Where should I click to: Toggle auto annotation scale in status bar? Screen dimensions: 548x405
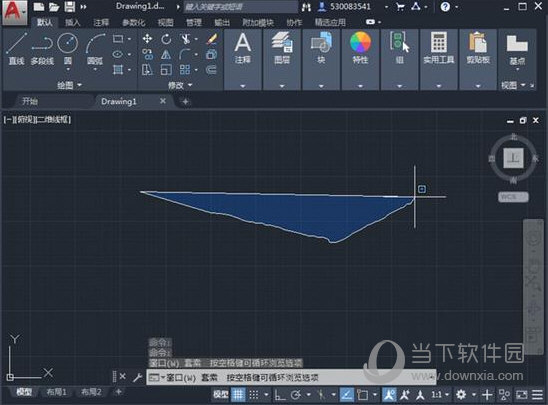pos(405,395)
